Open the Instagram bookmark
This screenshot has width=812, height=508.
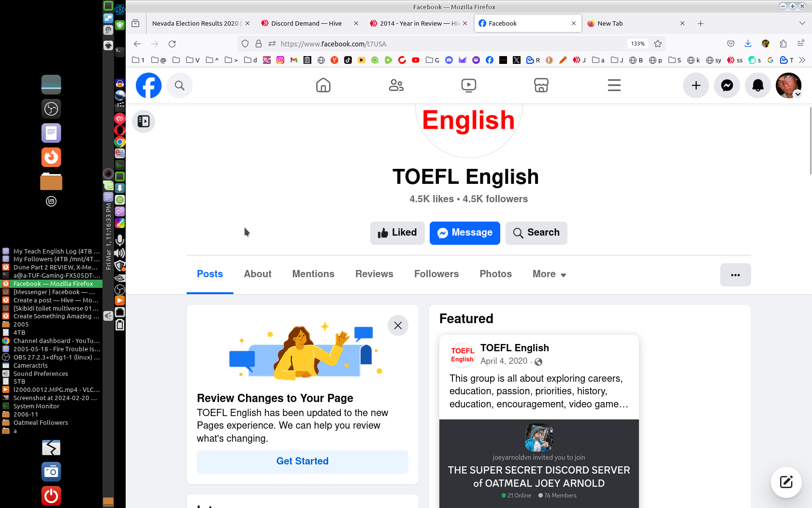(280, 60)
